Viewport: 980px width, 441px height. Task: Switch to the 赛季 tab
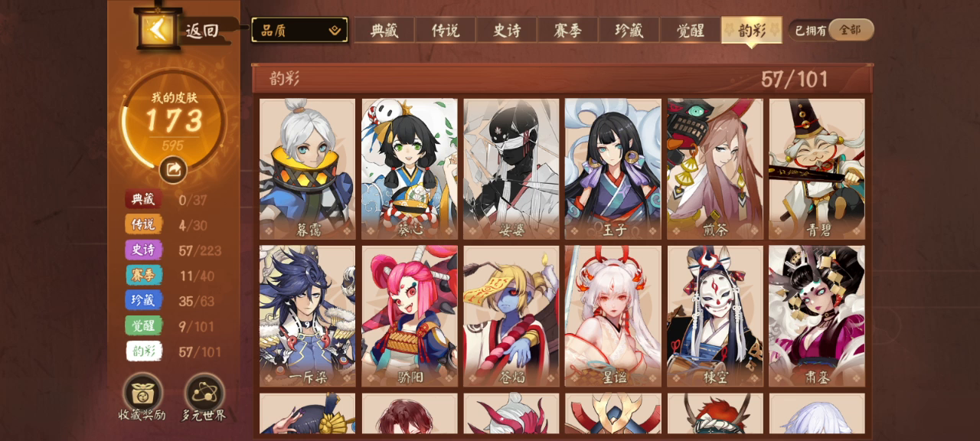point(567,31)
